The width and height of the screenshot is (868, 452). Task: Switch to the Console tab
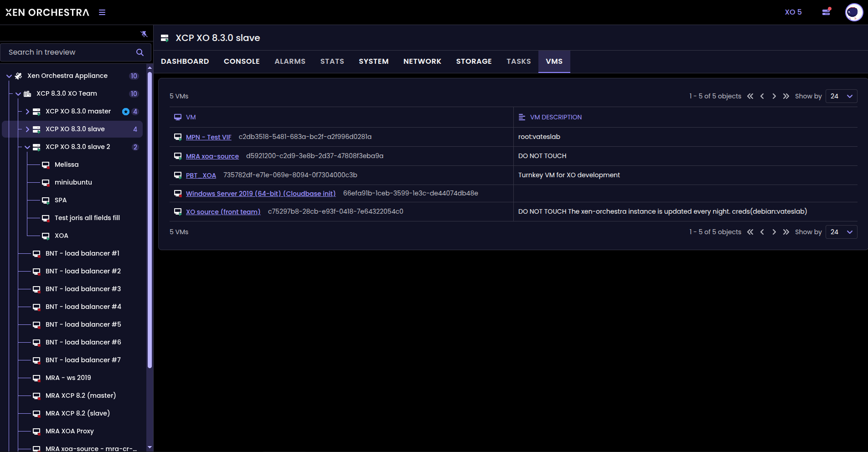[x=242, y=62]
